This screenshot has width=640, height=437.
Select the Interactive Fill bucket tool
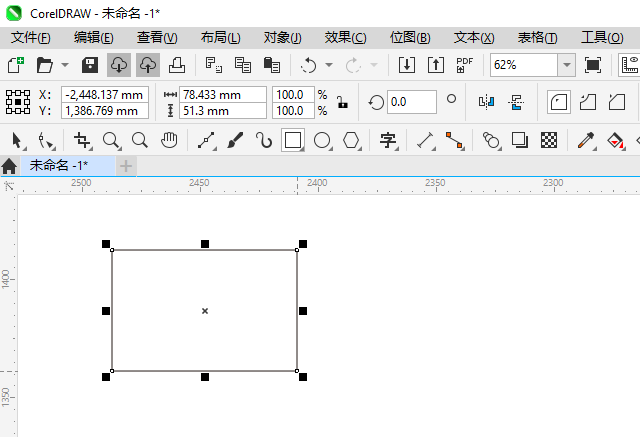tap(616, 140)
